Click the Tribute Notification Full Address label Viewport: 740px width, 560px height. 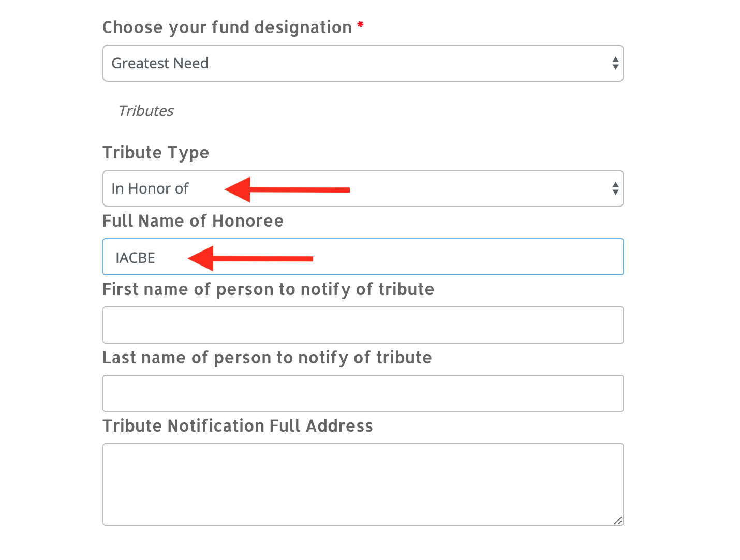[x=238, y=426]
